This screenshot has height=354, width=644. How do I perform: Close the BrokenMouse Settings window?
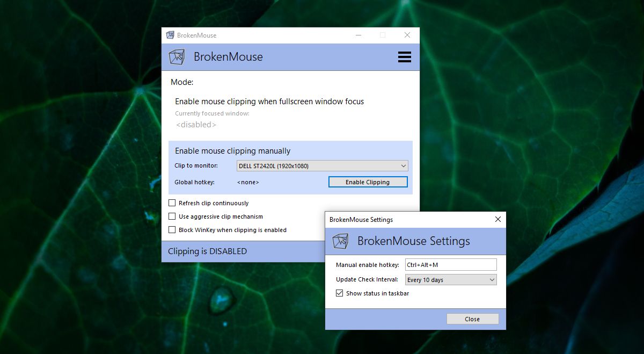point(498,219)
